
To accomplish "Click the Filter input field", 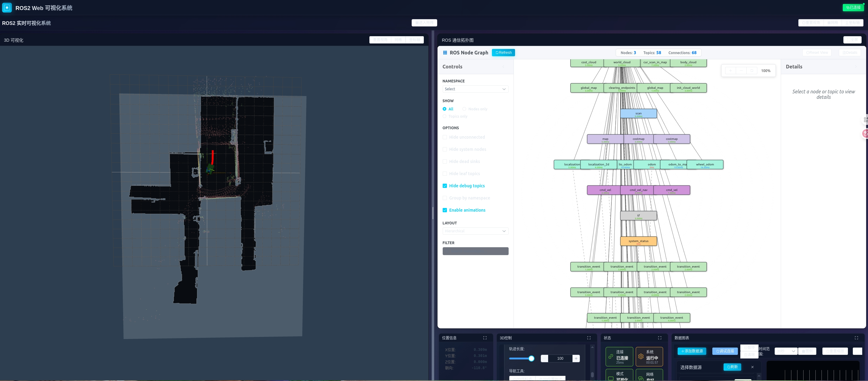I will point(475,251).
